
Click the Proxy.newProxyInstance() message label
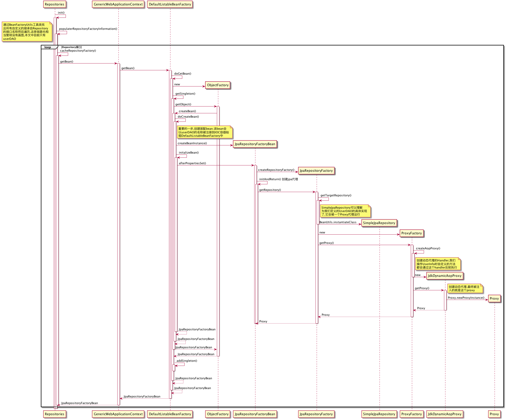(x=466, y=298)
